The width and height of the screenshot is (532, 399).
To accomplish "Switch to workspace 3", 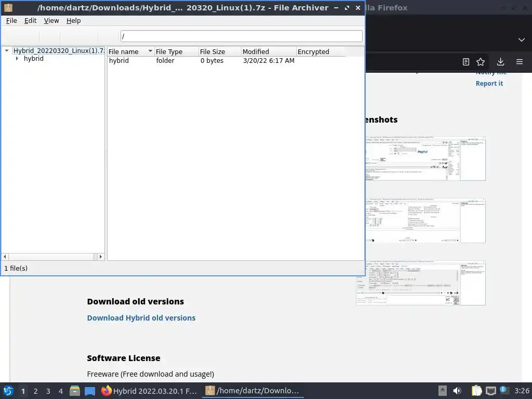I will [48, 391].
